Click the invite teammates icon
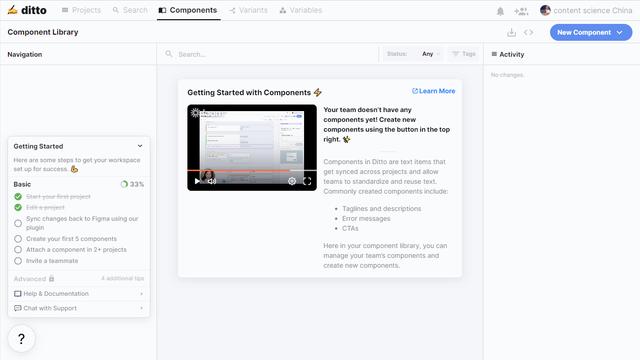Screen dimensions: 640x360 coord(521,11)
